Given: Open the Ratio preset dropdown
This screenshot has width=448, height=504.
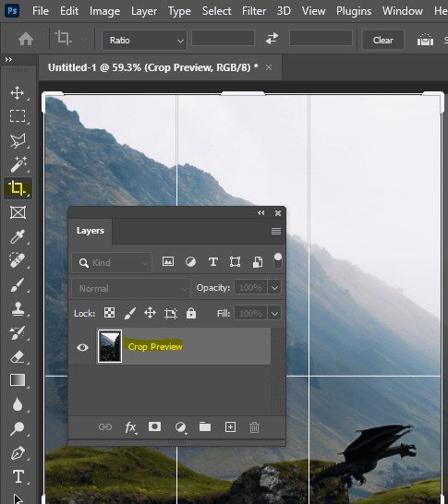Looking at the screenshot, I should click(x=144, y=41).
